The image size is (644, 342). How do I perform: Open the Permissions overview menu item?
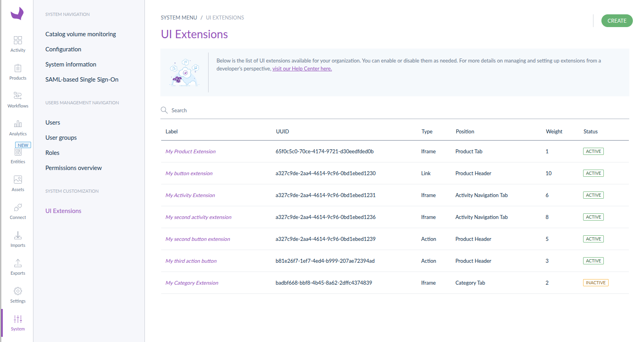73,168
